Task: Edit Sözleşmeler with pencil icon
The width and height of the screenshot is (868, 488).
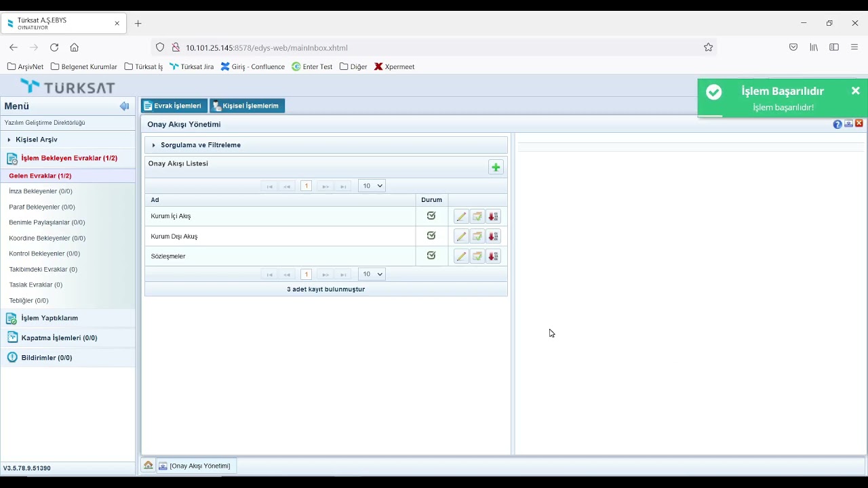Action: [461, 256]
